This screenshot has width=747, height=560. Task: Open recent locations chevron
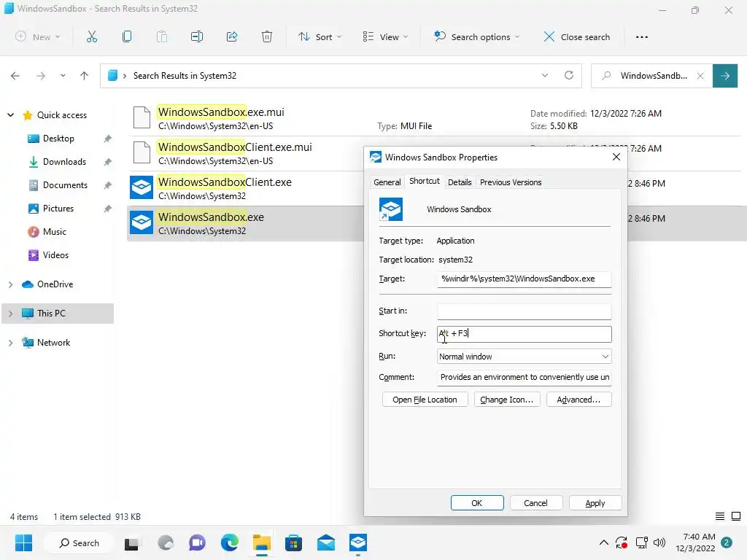(63, 76)
